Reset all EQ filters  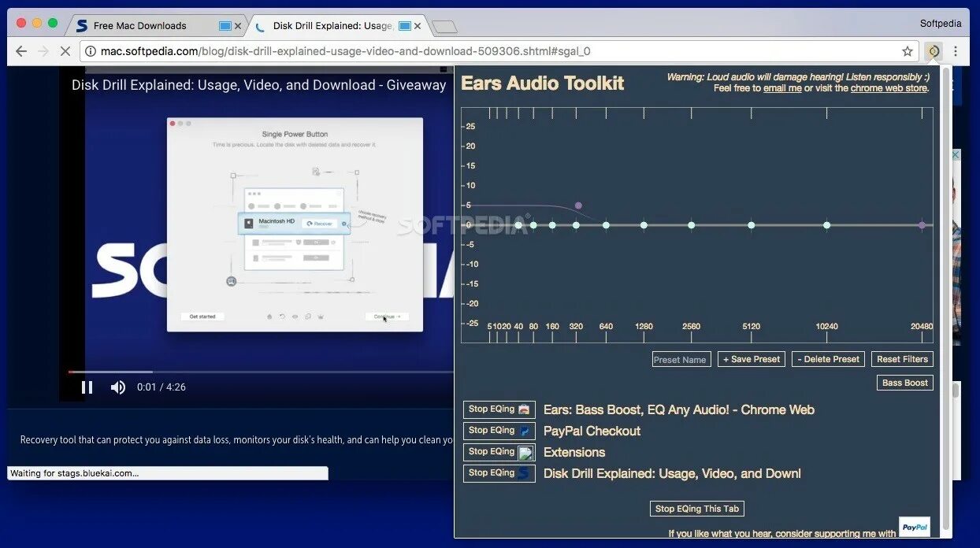[x=902, y=359]
